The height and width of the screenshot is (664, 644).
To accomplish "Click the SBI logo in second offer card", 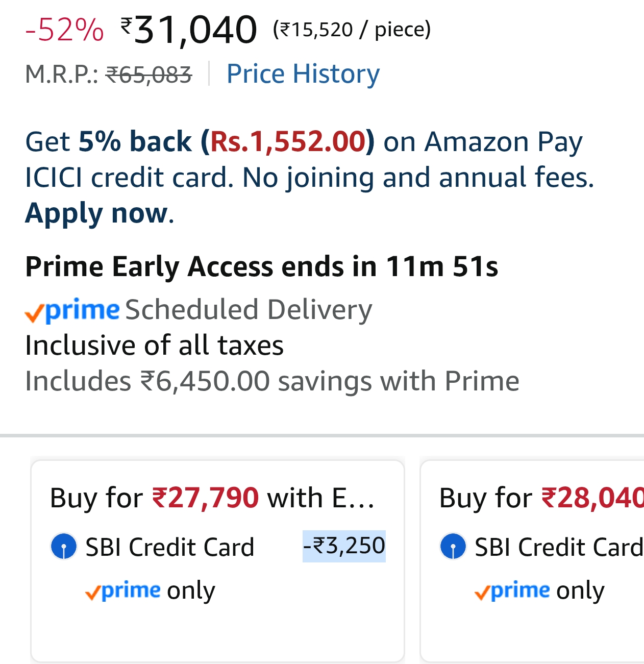I will pyautogui.click(x=453, y=547).
